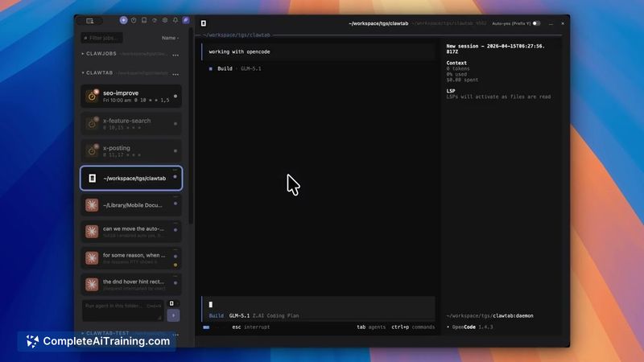Click the ~/workspace/tgs/clawtab opencode row icon

tap(93, 178)
